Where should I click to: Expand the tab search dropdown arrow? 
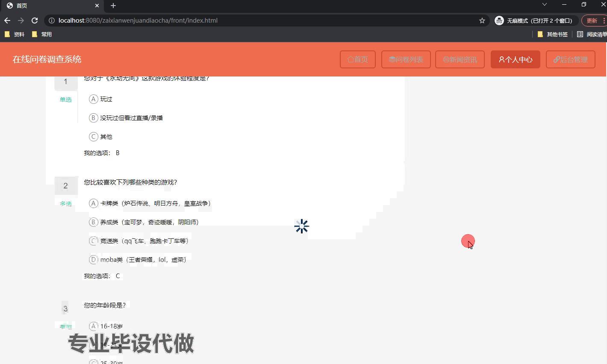tap(544, 5)
